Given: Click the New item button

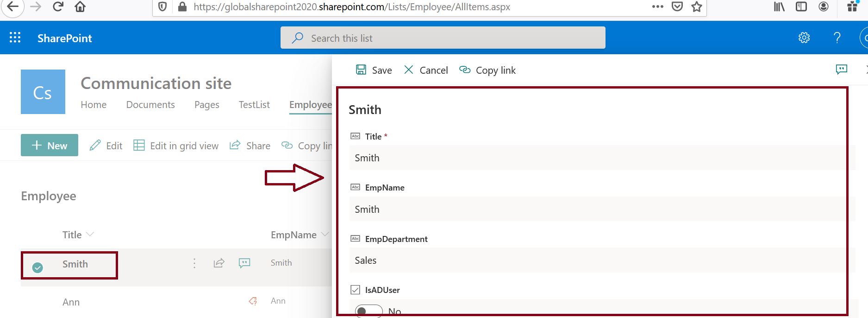Looking at the screenshot, I should (50, 145).
